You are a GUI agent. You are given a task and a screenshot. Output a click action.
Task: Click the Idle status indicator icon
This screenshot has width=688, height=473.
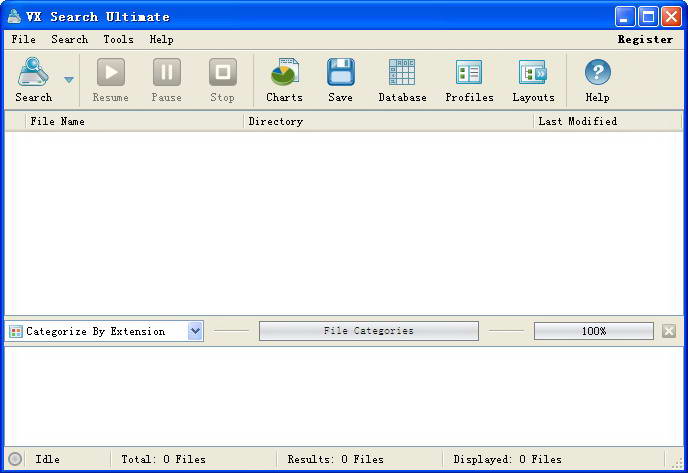point(15,459)
